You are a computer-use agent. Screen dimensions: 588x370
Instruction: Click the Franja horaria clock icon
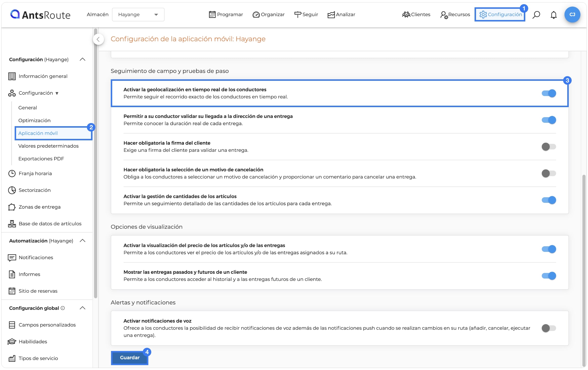pos(12,173)
